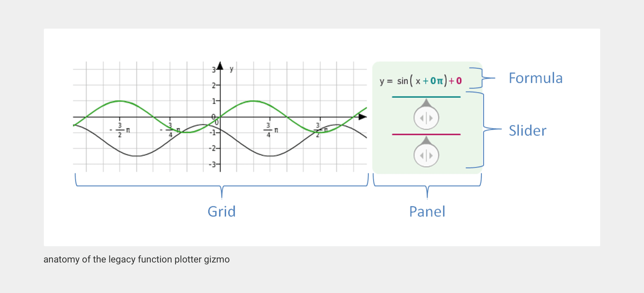Click the blue 'Slider' annotation label
Viewport: 644px width, 293px height.
528,131
